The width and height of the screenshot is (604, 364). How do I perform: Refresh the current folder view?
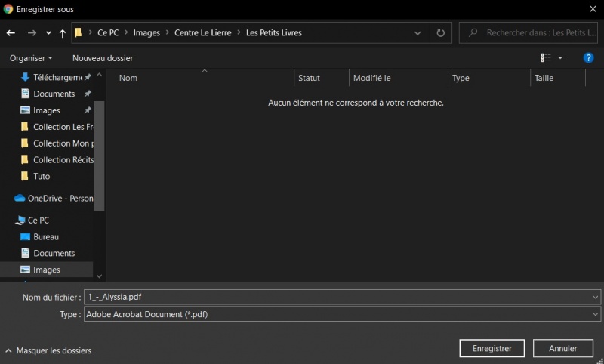441,33
